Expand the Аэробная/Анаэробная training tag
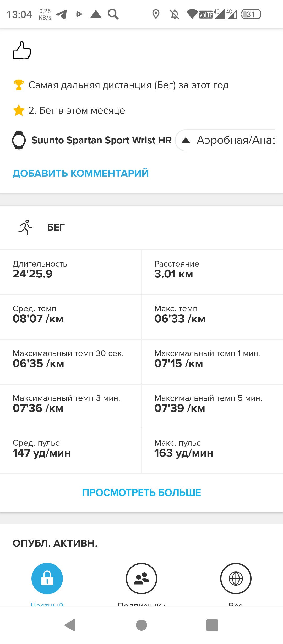This screenshot has height=644, width=283. 225,140
